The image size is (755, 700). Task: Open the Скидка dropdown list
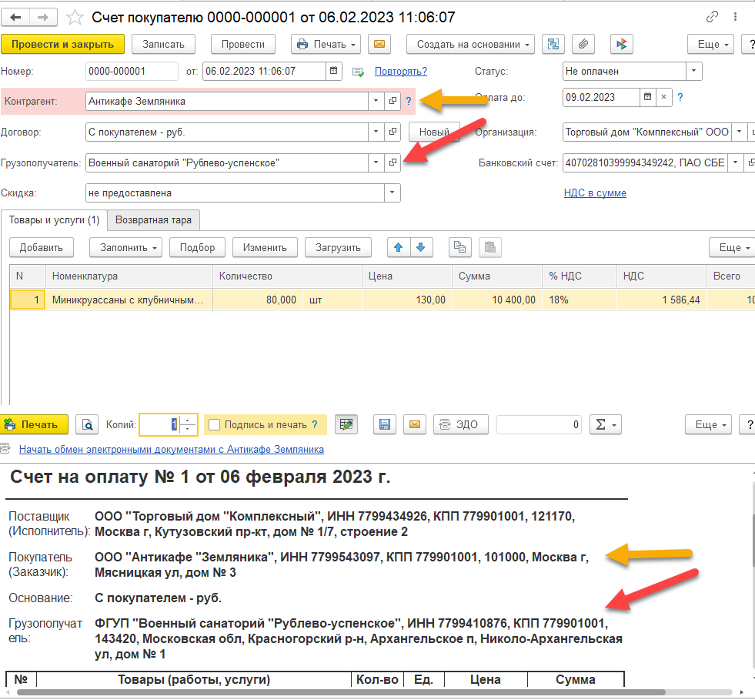(393, 193)
